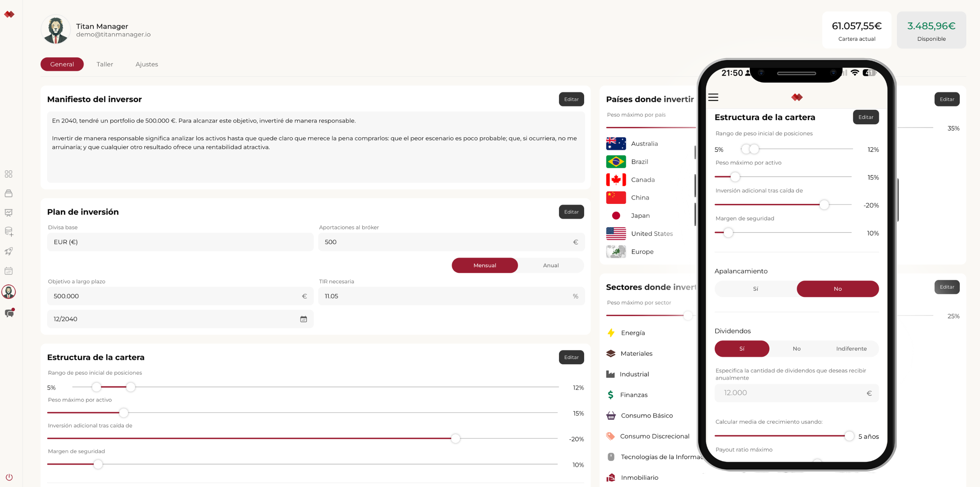
Task: Edit the Manifiesto del inversor
Action: 571,99
